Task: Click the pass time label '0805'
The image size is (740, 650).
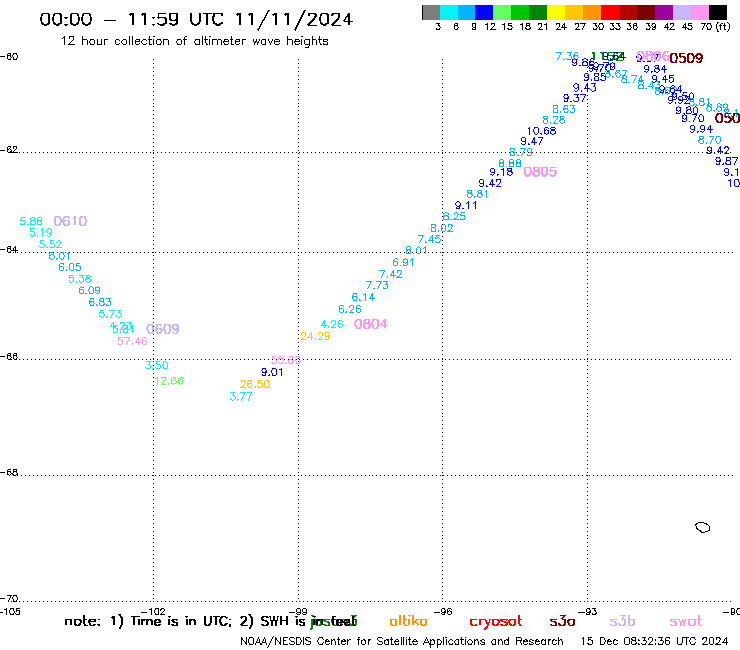Action: click(540, 172)
